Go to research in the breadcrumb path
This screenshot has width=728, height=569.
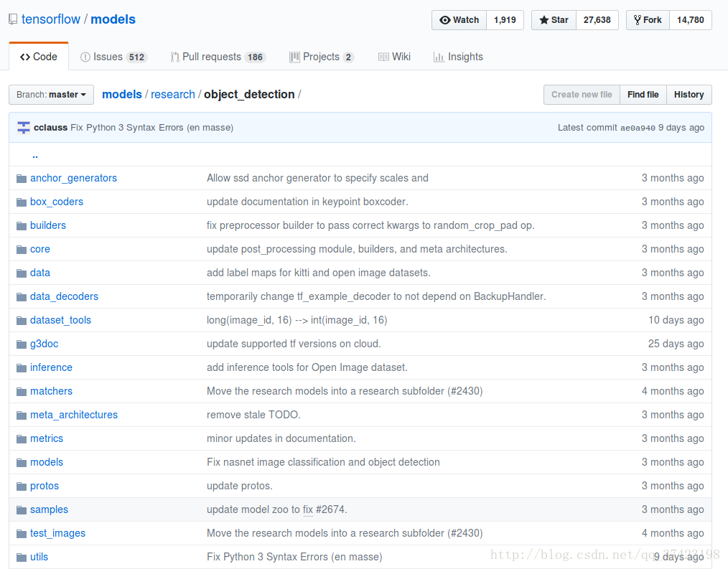[173, 95]
